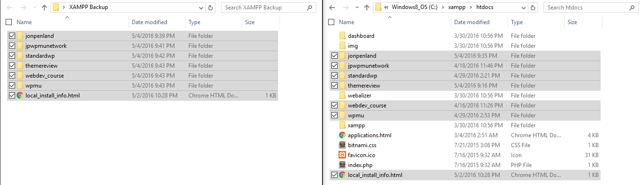The image size is (644, 185).
Task: Expand breadcrumb chevron before XAMPP Backup
Action: pyautogui.click(x=64, y=8)
